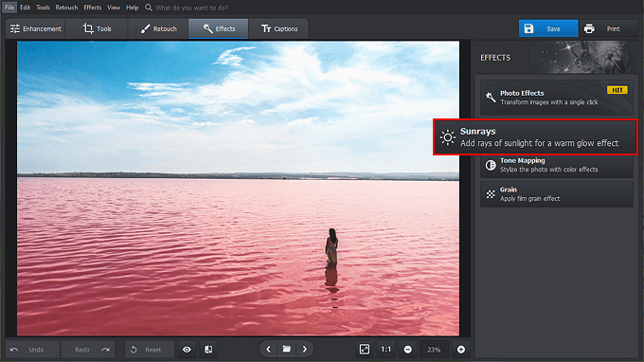644x362 pixels.
Task: Choose the Sunrays effect
Action: [535, 137]
